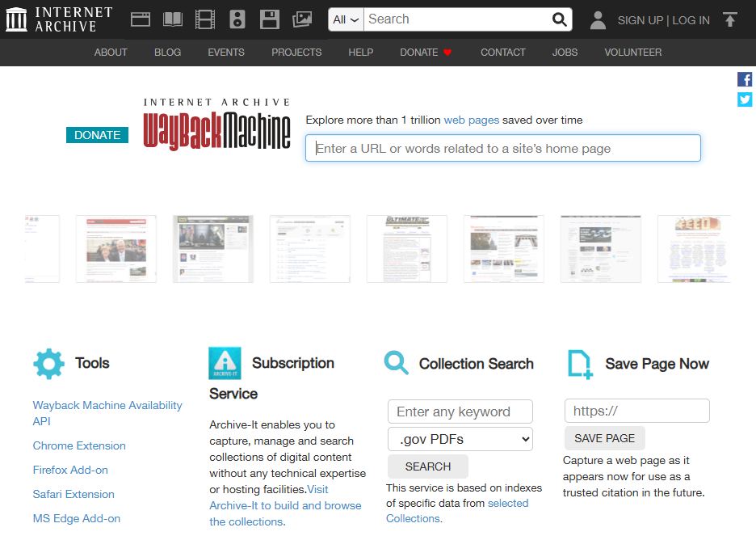Share via the Facebook icon

click(x=745, y=79)
